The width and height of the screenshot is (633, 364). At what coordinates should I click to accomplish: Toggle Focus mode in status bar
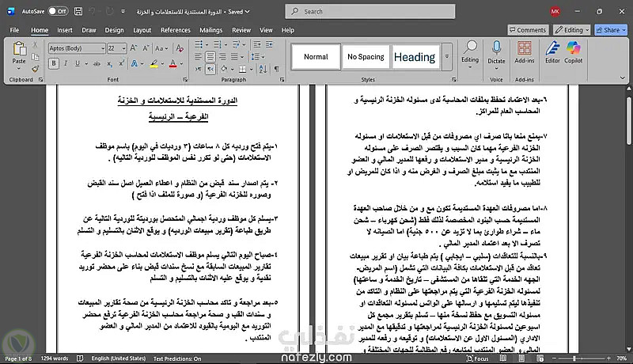pyautogui.click(x=478, y=358)
